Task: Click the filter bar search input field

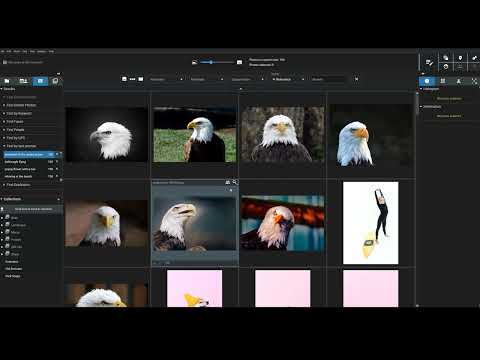Action: (328, 79)
